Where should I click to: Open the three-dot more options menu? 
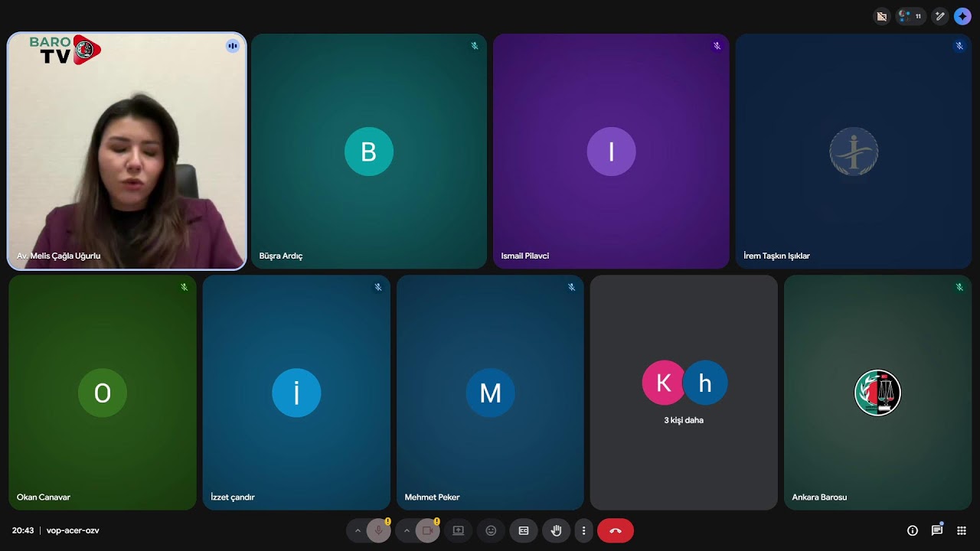[583, 530]
